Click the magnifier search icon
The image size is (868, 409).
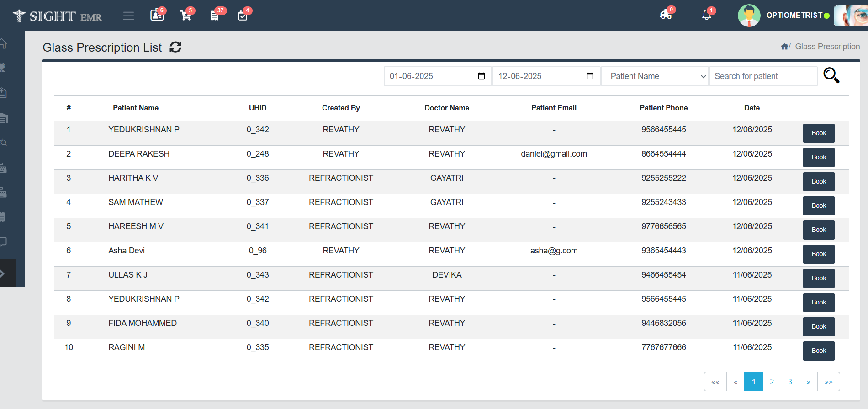831,75
